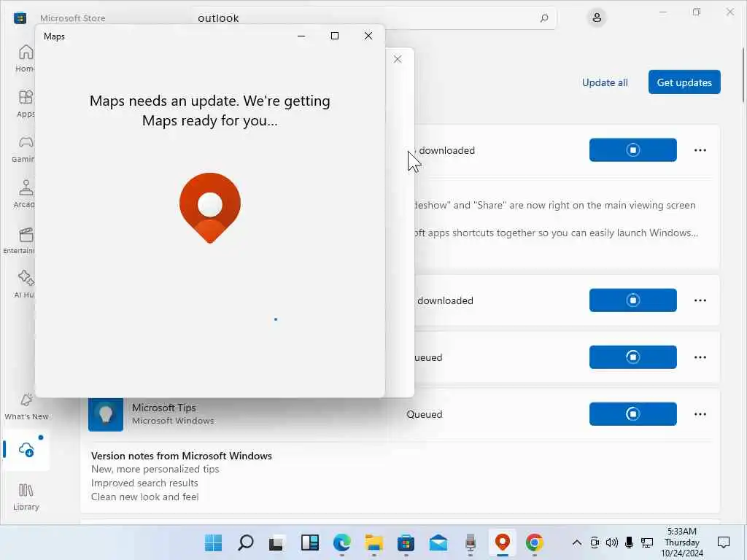Image resolution: width=747 pixels, height=560 pixels.
Task: Select the Downloads cloud icon in sidebar
Action: click(x=26, y=449)
